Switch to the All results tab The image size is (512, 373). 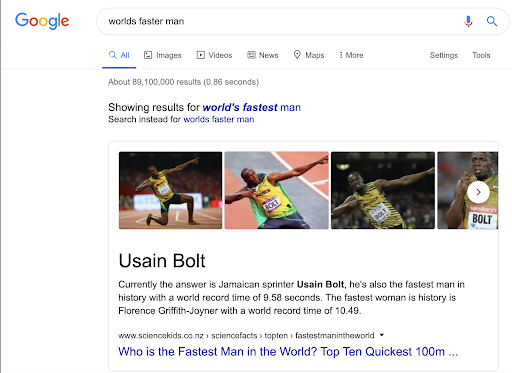click(x=119, y=55)
